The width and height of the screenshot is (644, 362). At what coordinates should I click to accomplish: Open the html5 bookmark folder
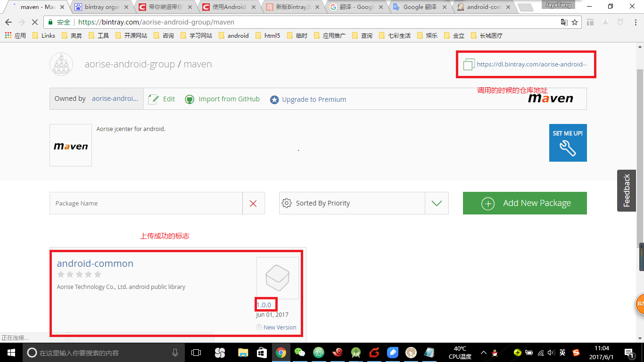pos(267,35)
